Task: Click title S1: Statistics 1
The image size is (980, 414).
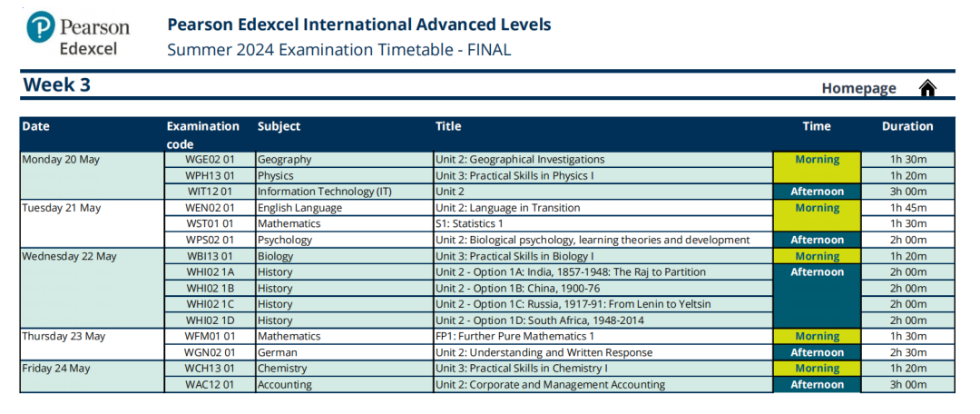Action: (469, 224)
